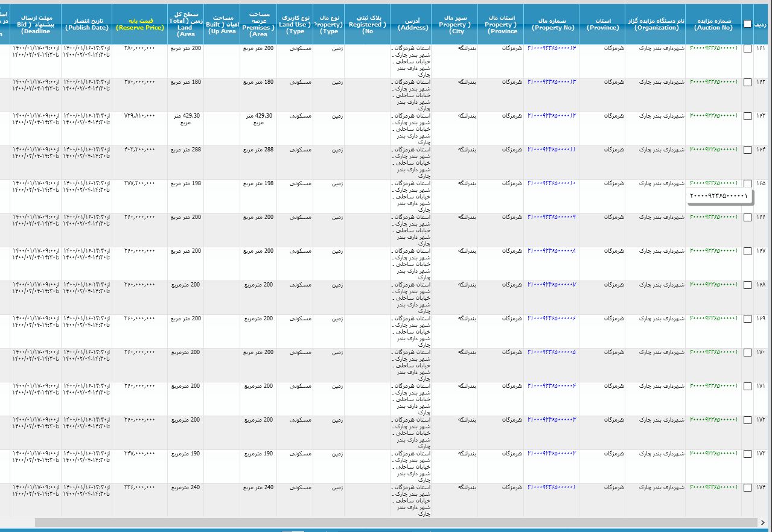The height and width of the screenshot is (532, 772).
Task: Tick the select-all checkbox in the header
Action: tap(747, 24)
